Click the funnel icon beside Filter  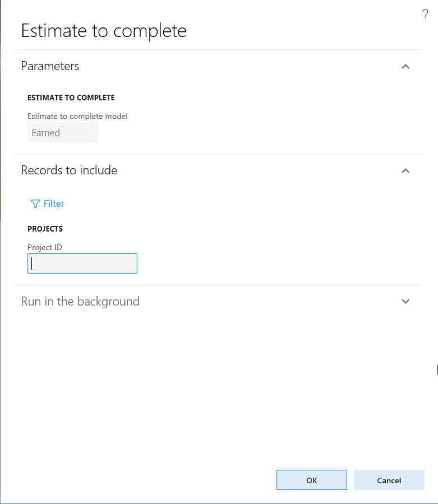[x=35, y=204]
